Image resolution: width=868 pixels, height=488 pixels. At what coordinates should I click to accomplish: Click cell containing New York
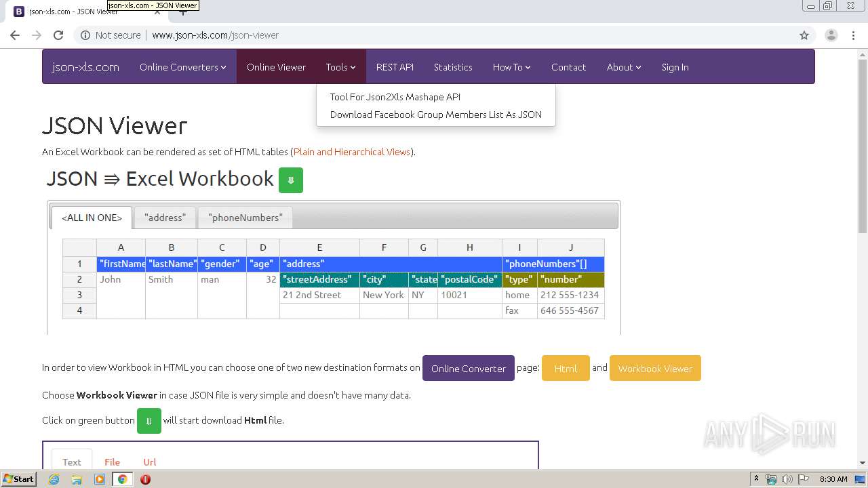[384, 295]
